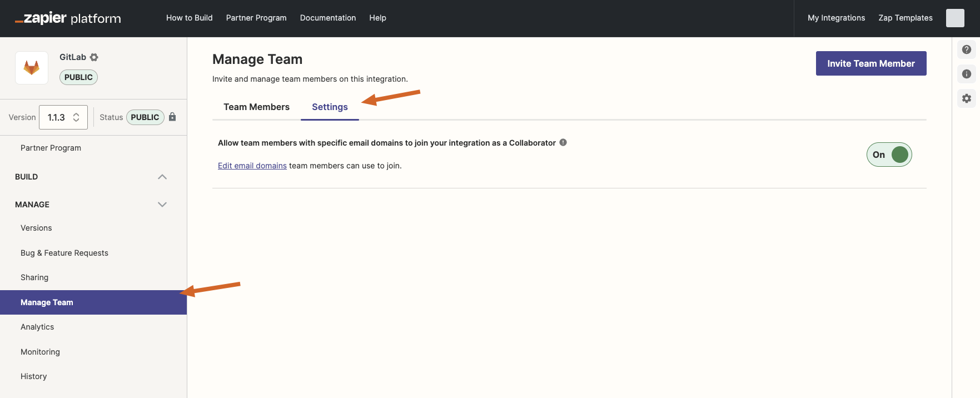The width and height of the screenshot is (980, 398).
Task: Click the Zapier platform logo
Action: point(68,18)
